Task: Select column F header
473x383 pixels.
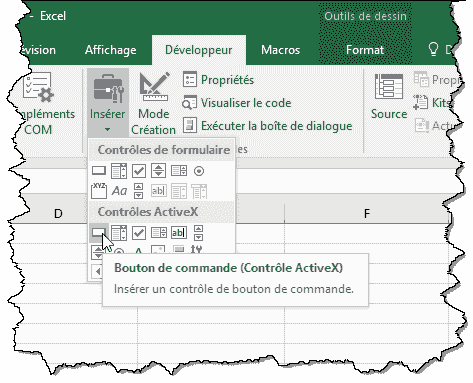Action: (367, 213)
